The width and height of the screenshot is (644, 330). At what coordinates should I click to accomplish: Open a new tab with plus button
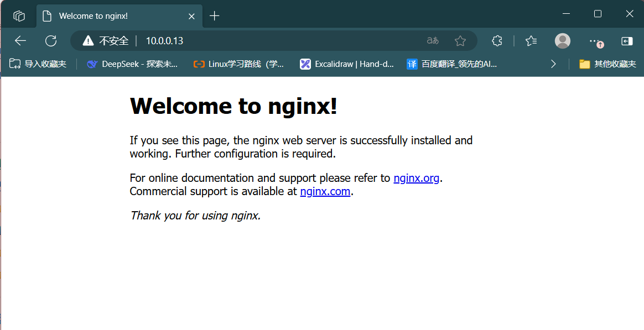[215, 16]
